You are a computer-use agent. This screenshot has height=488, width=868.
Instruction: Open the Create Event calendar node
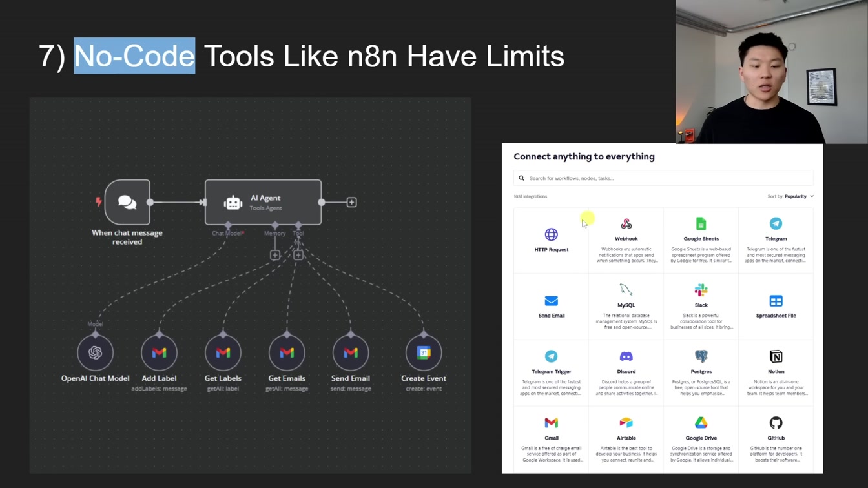pyautogui.click(x=424, y=352)
